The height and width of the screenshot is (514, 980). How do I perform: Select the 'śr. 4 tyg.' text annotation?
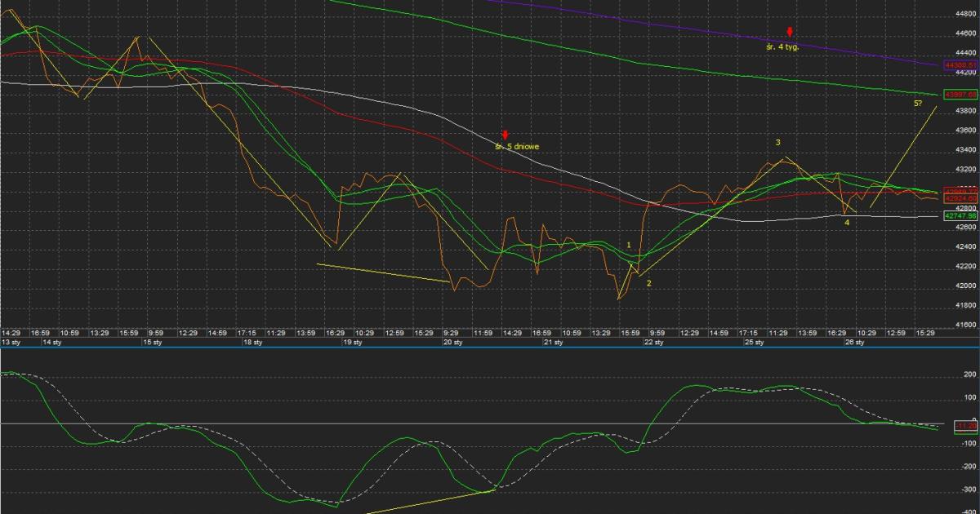tap(782, 47)
